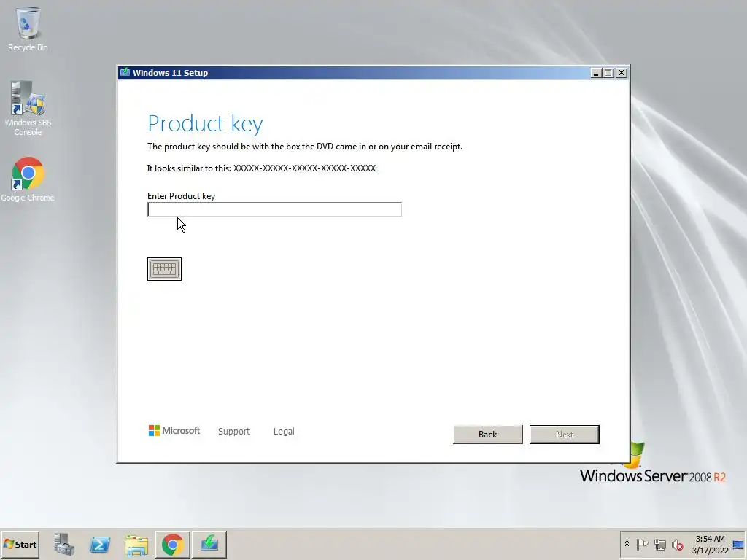The height and width of the screenshot is (560, 747).
Task: Open the on-screen keyboard button
Action: tap(164, 269)
